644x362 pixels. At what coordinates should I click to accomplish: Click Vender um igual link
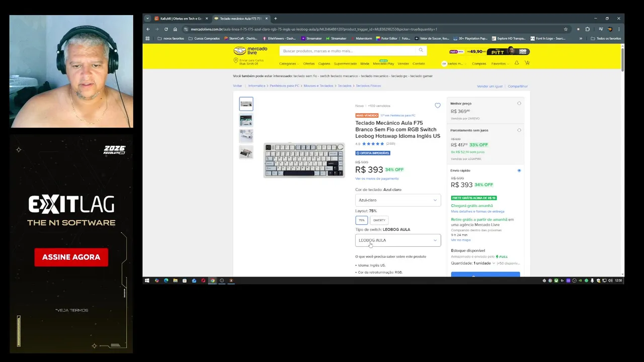490,86
